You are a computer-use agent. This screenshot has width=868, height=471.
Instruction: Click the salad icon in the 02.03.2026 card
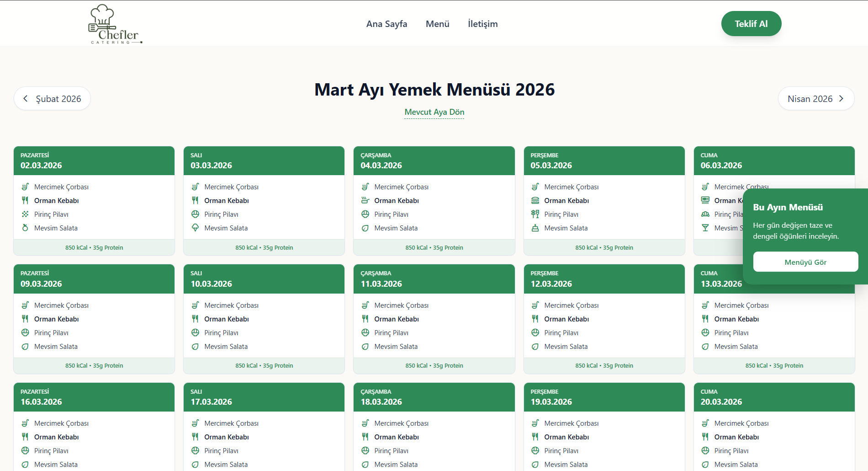(x=25, y=228)
